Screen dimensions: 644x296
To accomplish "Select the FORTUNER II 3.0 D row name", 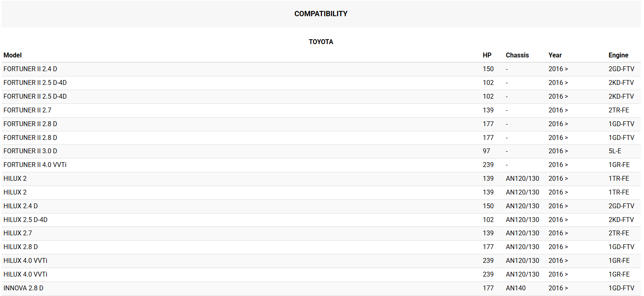I will [x=30, y=151].
